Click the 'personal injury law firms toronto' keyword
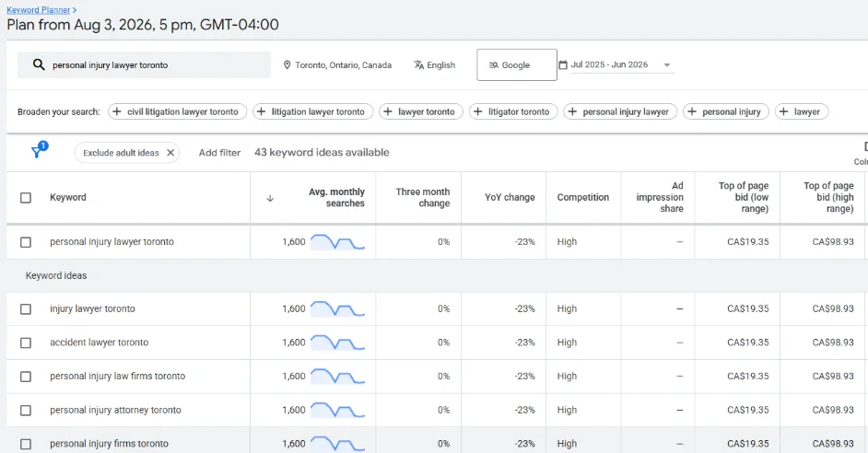 [x=117, y=376]
